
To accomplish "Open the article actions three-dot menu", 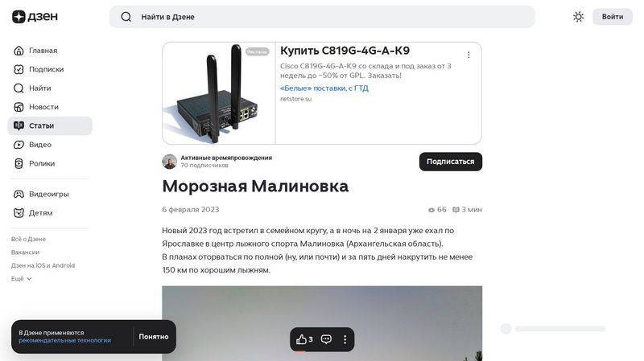I will tap(345, 339).
